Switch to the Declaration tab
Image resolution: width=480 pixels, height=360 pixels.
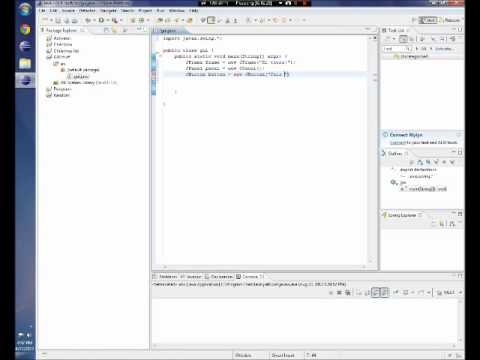219,276
